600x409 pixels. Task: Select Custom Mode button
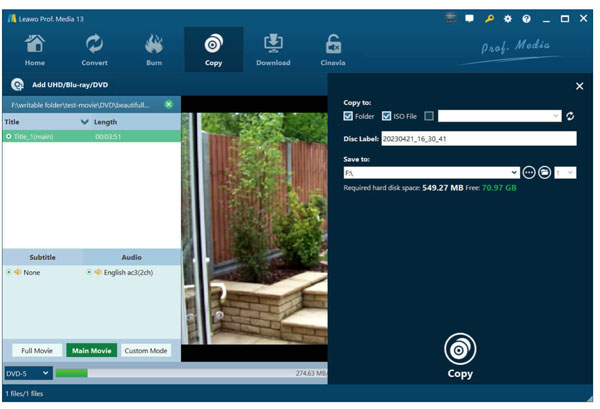[146, 351]
